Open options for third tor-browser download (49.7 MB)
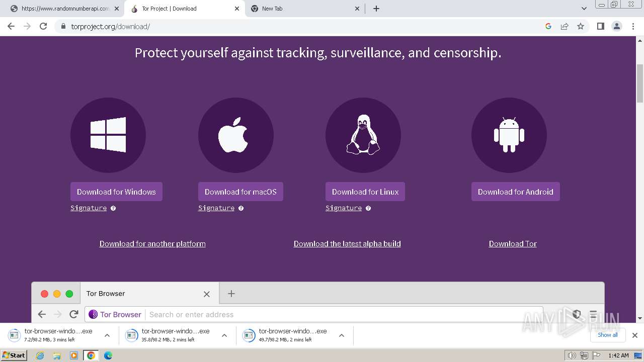644x362 pixels. tap(342, 335)
